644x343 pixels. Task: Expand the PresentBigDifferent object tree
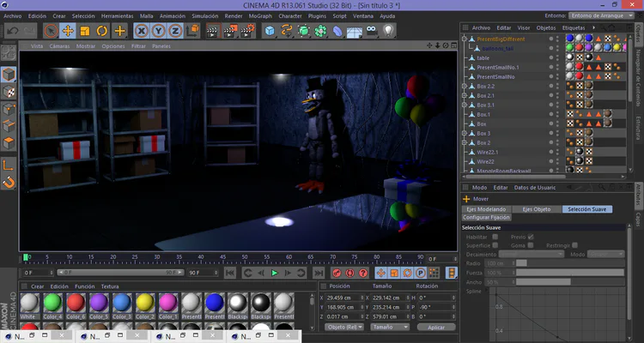[465, 39]
